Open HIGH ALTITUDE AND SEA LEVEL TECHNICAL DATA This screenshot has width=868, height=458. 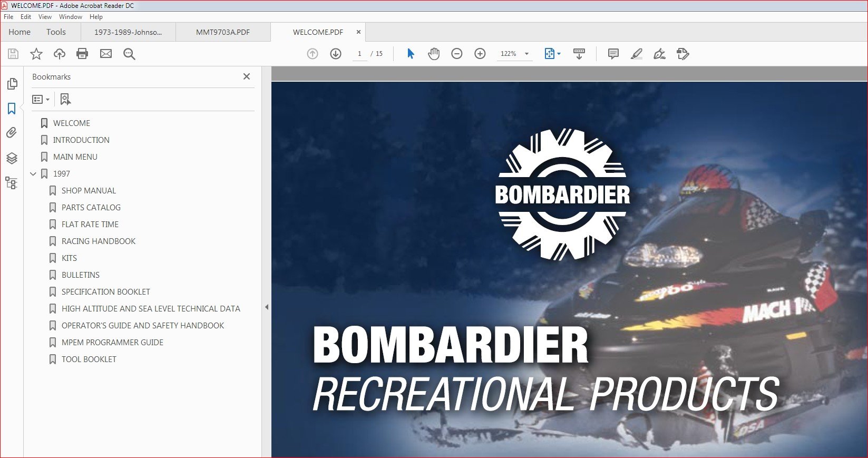point(151,309)
